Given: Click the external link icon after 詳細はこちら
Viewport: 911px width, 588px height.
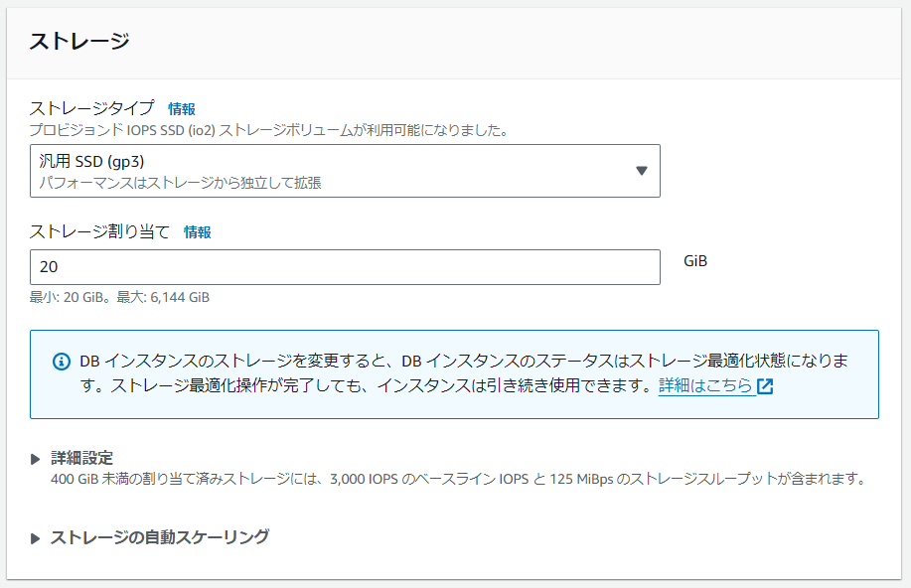Looking at the screenshot, I should click(765, 386).
